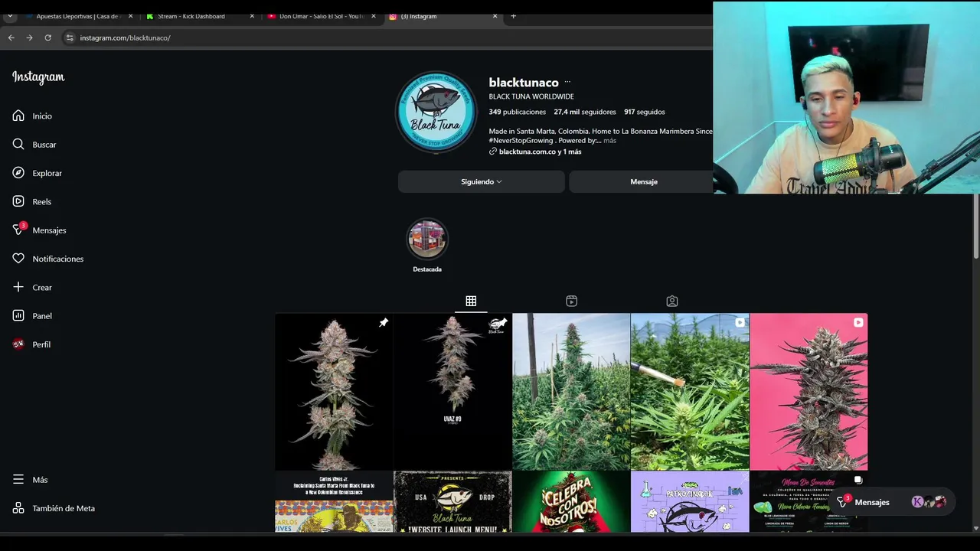Image resolution: width=980 pixels, height=551 pixels.
Task: Expand the Siguiendo dropdown button
Action: (482, 181)
